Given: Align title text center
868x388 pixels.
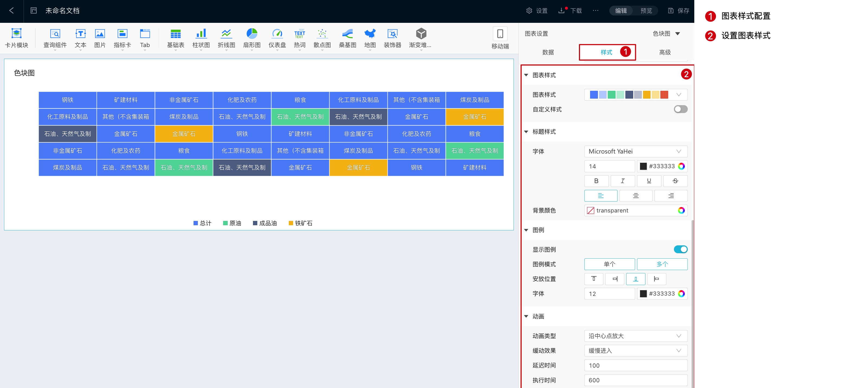Looking at the screenshot, I should click(635, 196).
